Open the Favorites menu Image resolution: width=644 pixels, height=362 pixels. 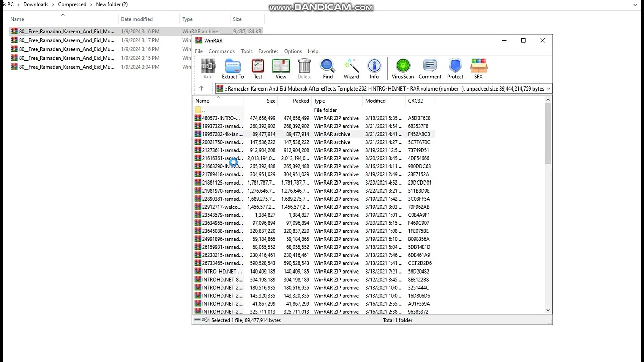[x=268, y=51]
